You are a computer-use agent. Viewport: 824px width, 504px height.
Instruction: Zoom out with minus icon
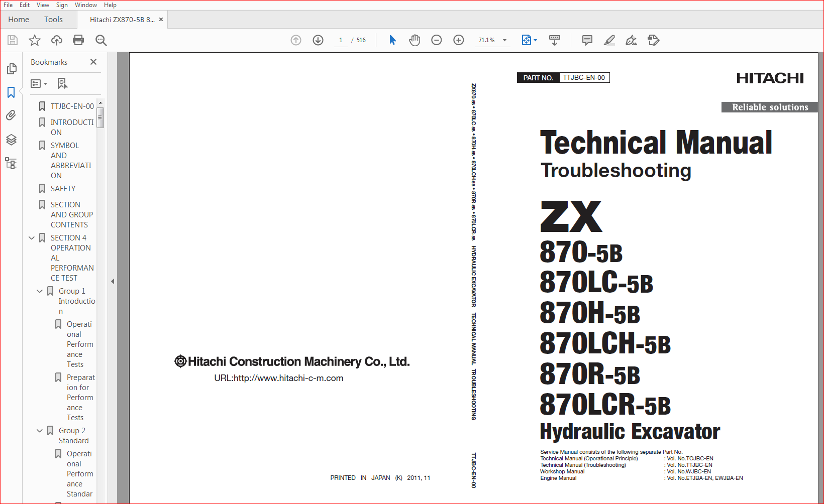437,40
